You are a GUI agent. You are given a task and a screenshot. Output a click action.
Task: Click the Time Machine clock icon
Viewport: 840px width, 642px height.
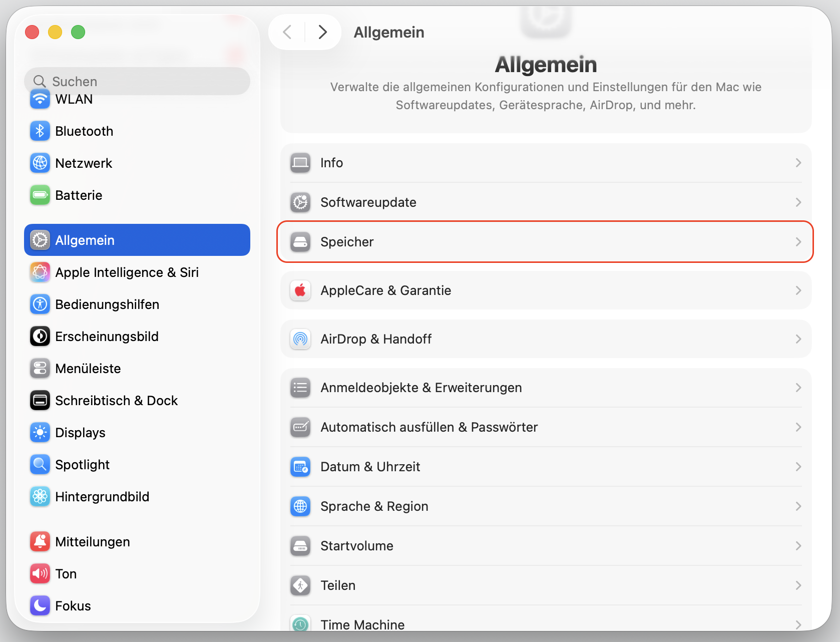click(300, 623)
